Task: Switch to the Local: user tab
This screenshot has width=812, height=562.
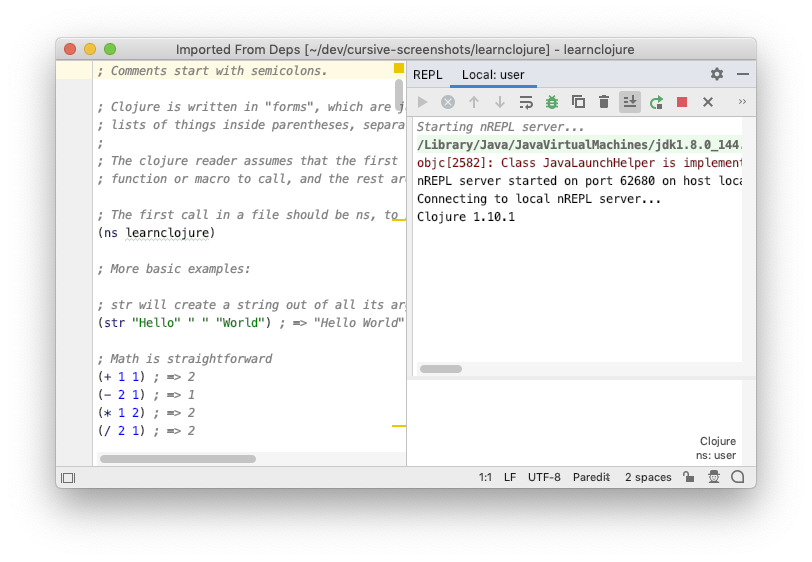Action: click(493, 75)
